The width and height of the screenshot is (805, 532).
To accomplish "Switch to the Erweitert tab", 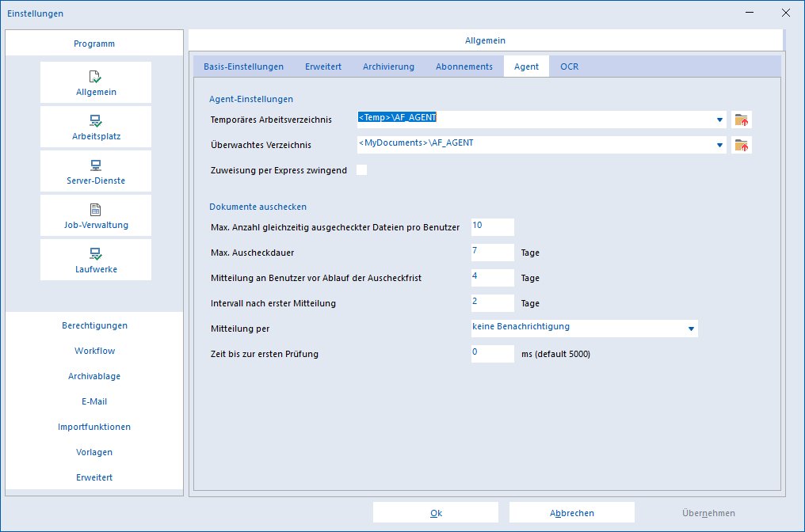I will pyautogui.click(x=323, y=66).
